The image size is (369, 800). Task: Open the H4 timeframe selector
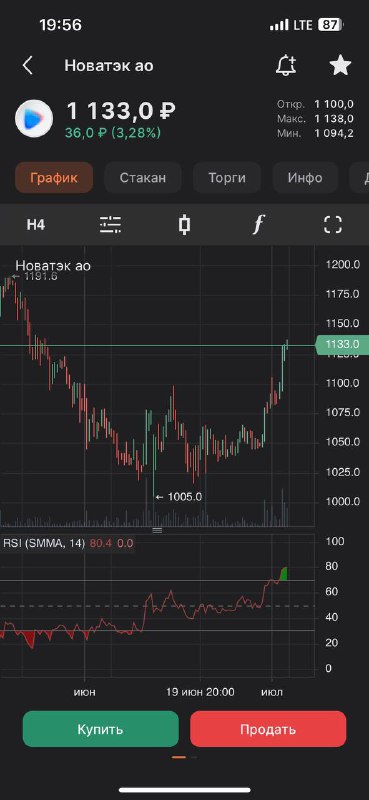coord(36,225)
